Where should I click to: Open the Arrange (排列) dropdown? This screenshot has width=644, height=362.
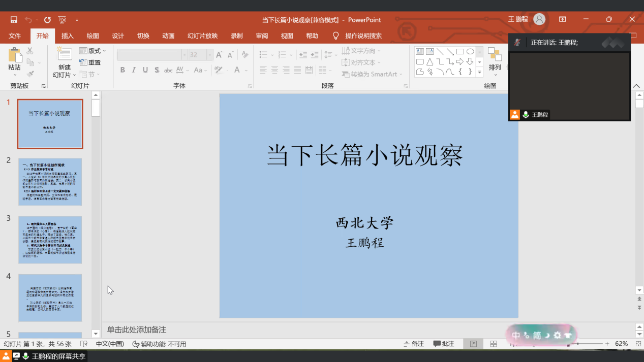pos(495,60)
